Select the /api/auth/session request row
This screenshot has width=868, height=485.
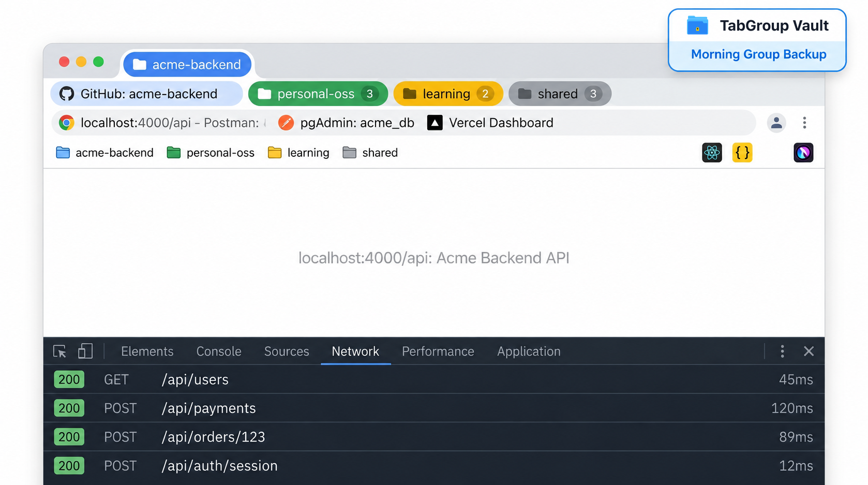pos(434,466)
